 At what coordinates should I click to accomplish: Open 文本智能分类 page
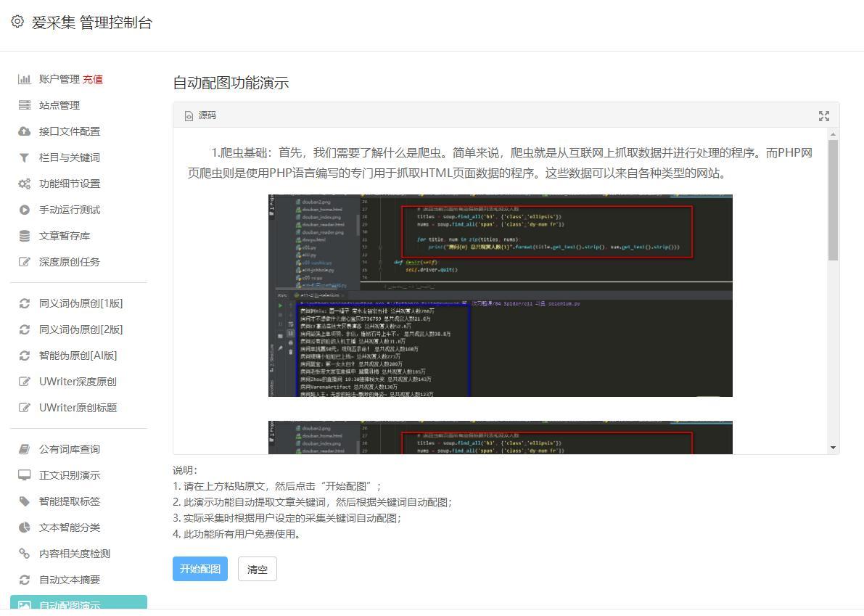click(70, 527)
